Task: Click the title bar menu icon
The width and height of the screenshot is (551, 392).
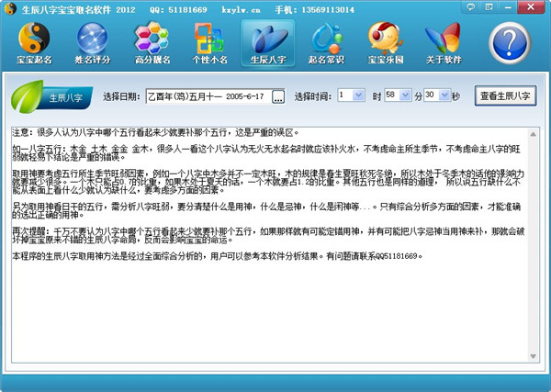Action: click(x=489, y=7)
